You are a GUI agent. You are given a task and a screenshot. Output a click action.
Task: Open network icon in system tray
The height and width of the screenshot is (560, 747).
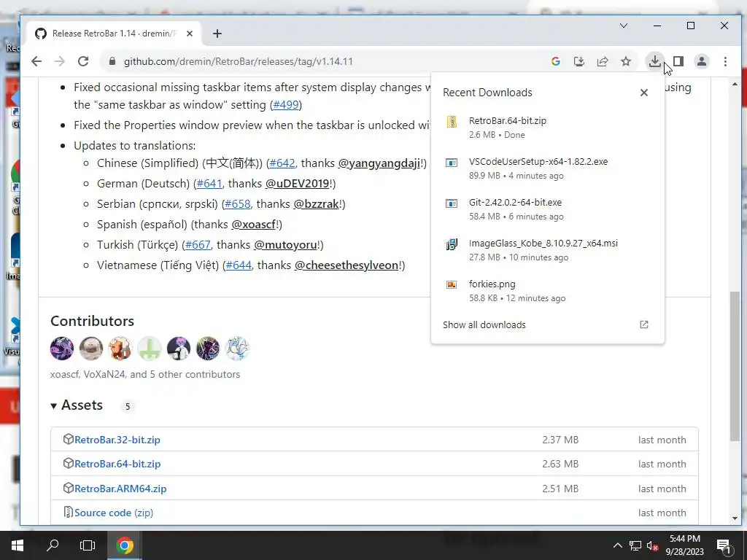click(x=635, y=545)
